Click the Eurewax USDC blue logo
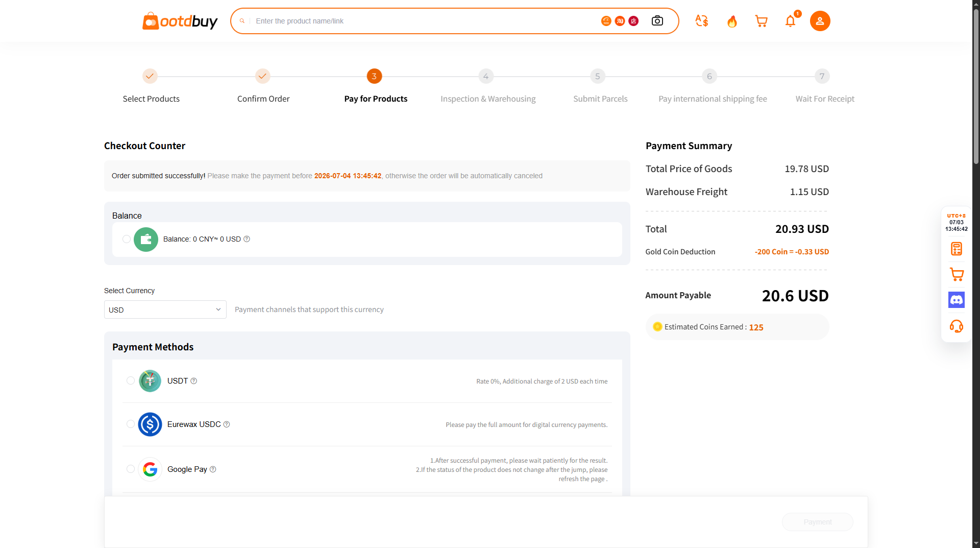The image size is (980, 548). tap(150, 424)
